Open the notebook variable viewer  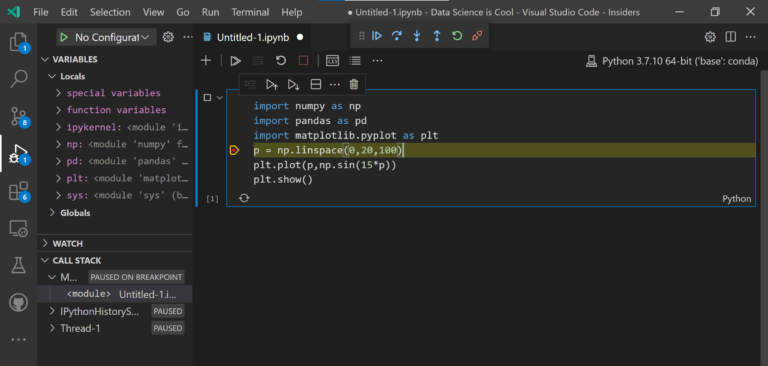[x=333, y=60]
